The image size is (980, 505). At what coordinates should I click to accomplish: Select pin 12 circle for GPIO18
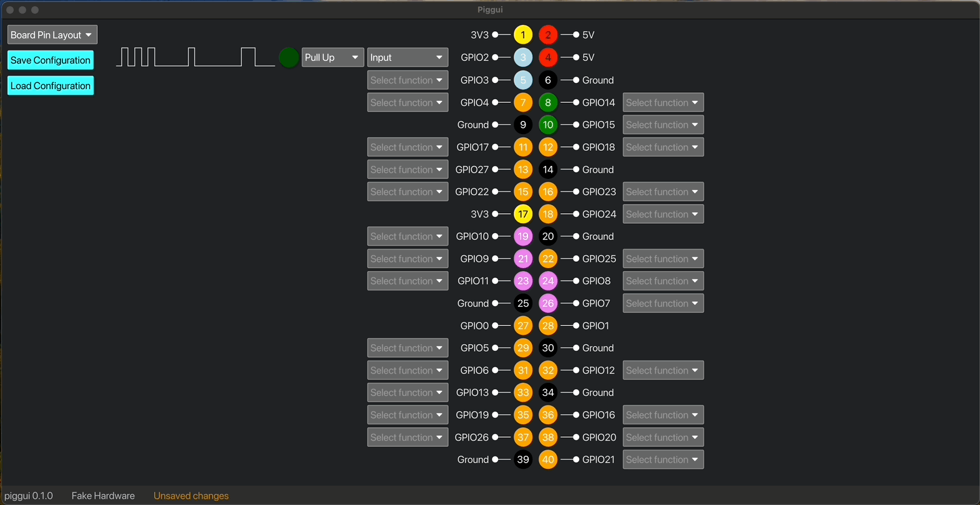[x=548, y=147]
